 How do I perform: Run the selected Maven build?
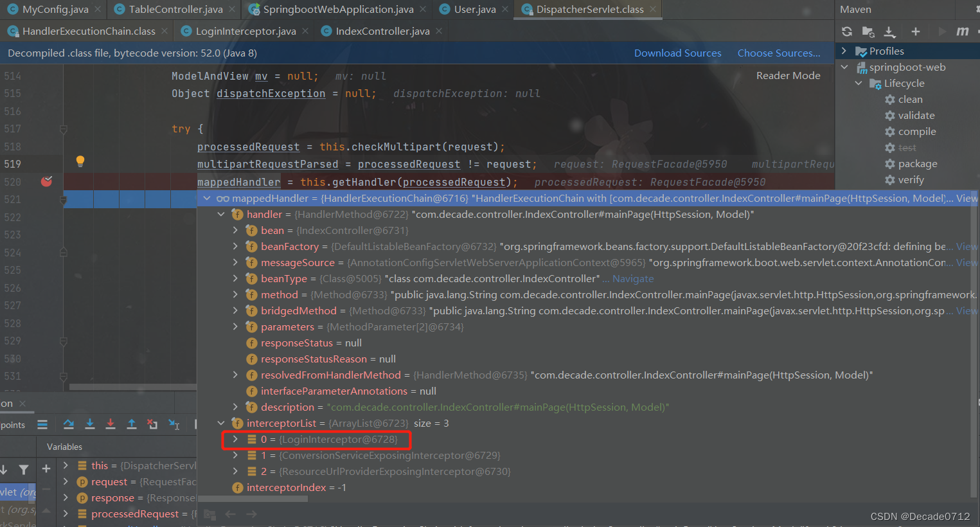[x=942, y=31]
